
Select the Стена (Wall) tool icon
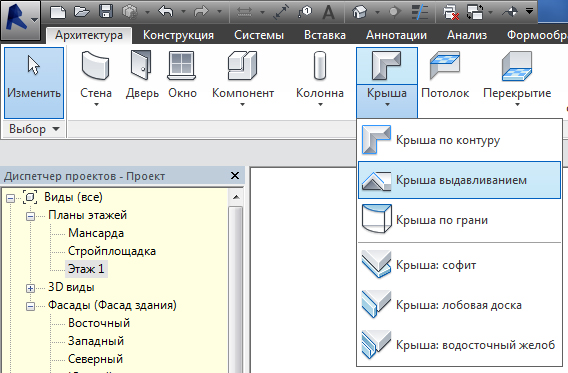point(96,66)
